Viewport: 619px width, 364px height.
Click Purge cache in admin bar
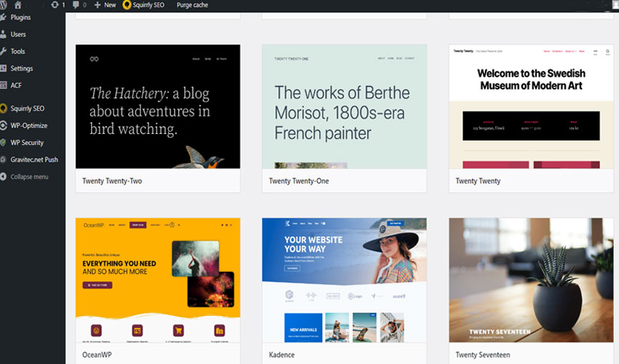192,5
